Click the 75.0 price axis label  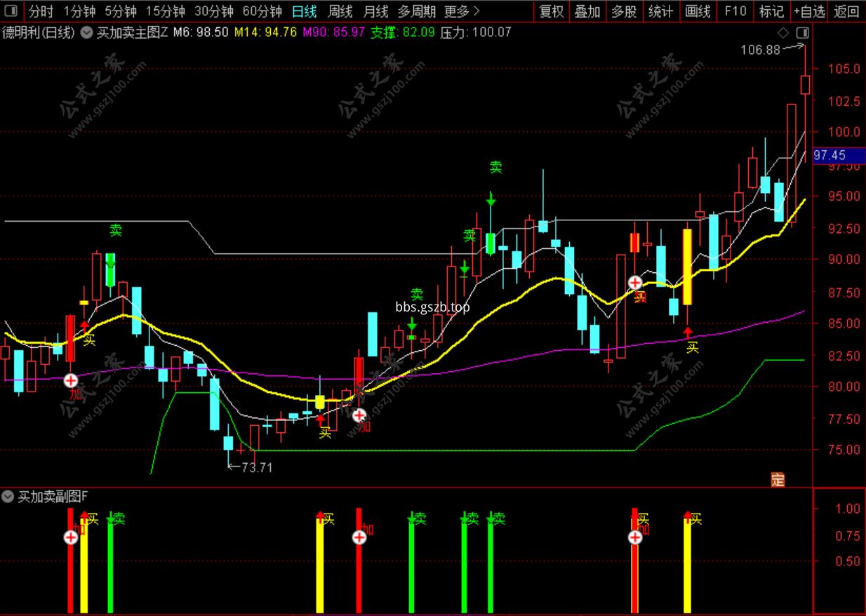844,450
